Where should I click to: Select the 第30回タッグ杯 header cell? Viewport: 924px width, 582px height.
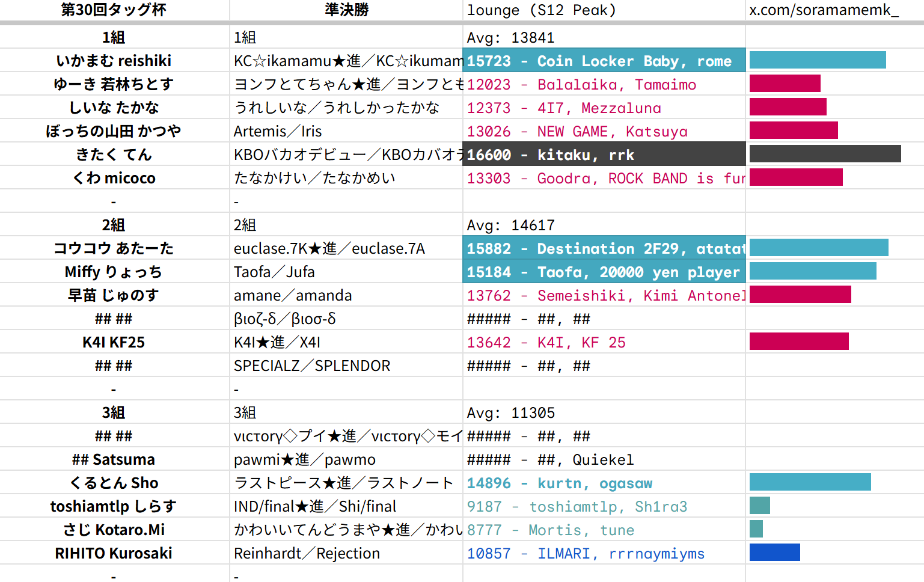click(114, 10)
